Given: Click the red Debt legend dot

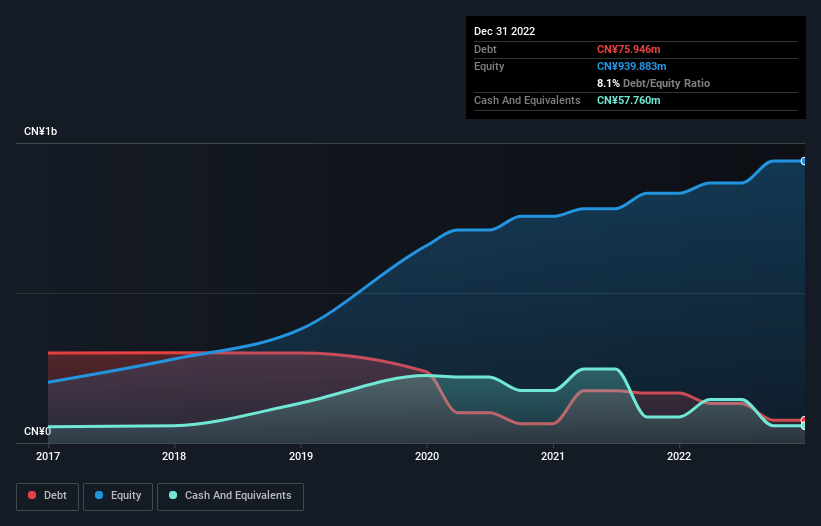Looking at the screenshot, I should click(32, 495).
